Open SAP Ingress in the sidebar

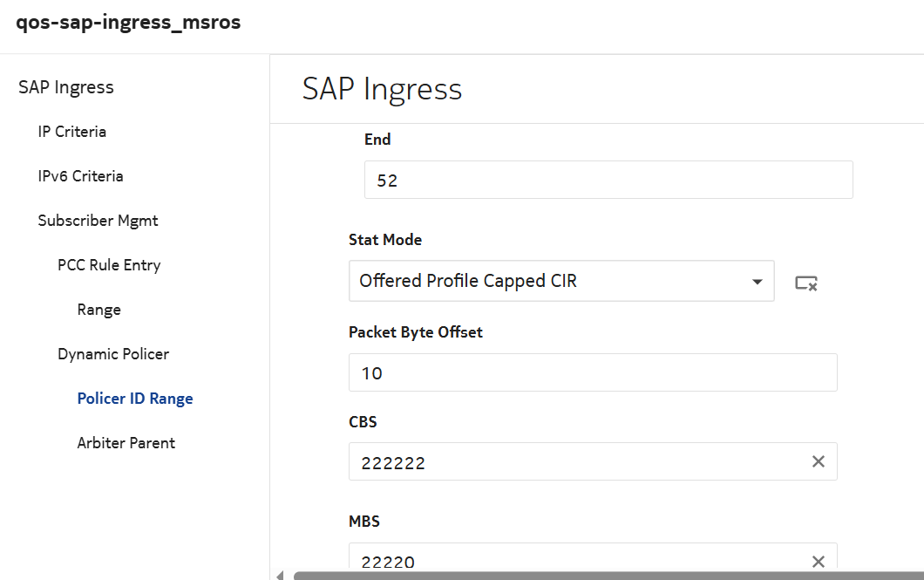[x=66, y=87]
